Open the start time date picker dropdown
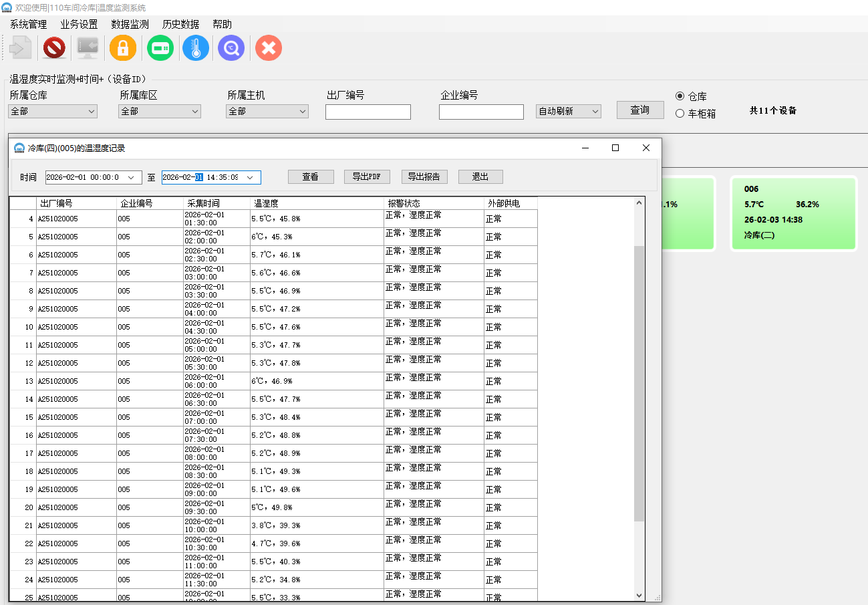This screenshot has width=868, height=605. pos(131,177)
